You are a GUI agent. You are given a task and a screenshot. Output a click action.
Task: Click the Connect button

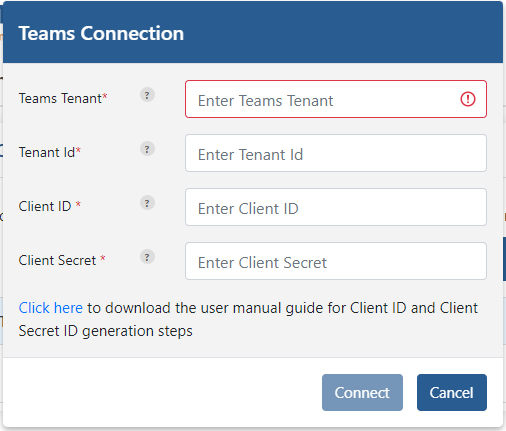click(362, 392)
